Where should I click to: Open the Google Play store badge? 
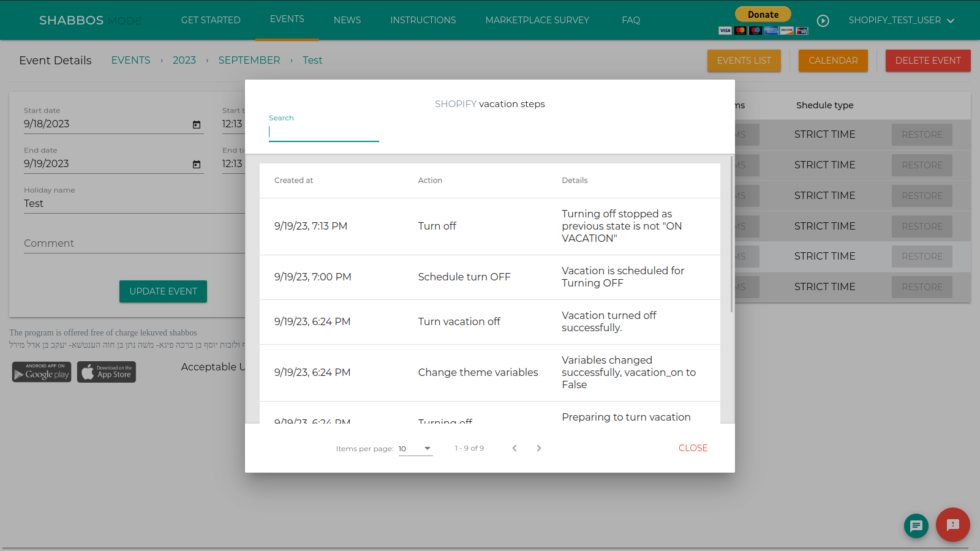pos(42,372)
